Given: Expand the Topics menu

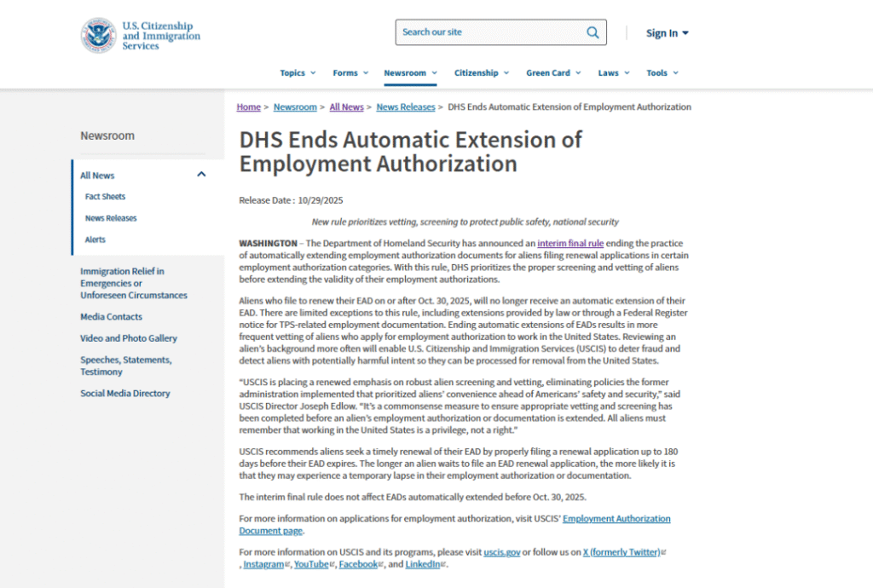Looking at the screenshot, I should [298, 73].
